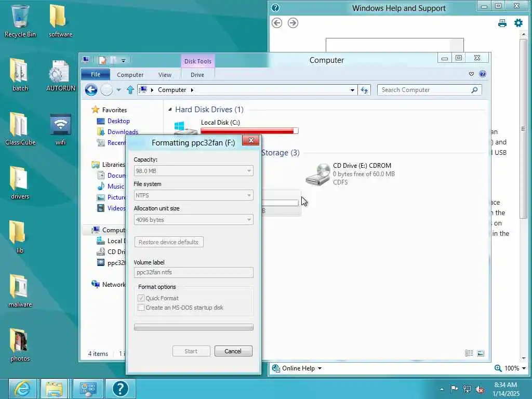Open Downloads in Favorites
532x399 pixels.
tap(123, 131)
